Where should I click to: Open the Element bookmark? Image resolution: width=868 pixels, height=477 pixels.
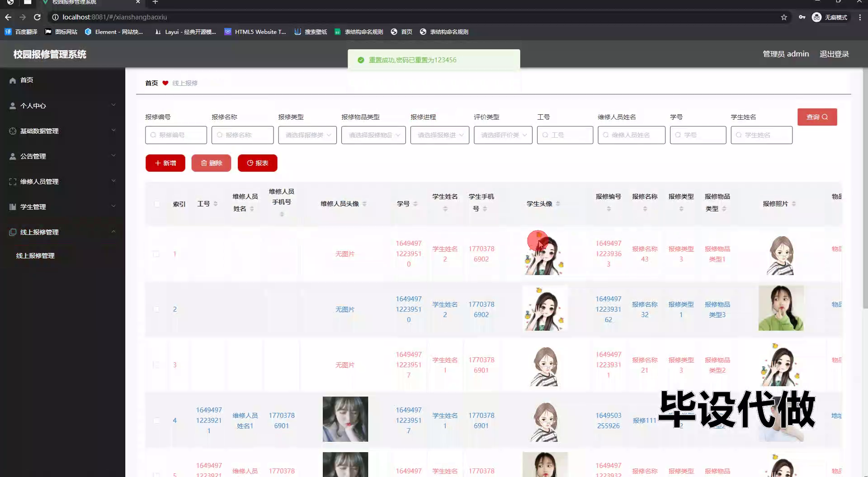[x=114, y=32]
